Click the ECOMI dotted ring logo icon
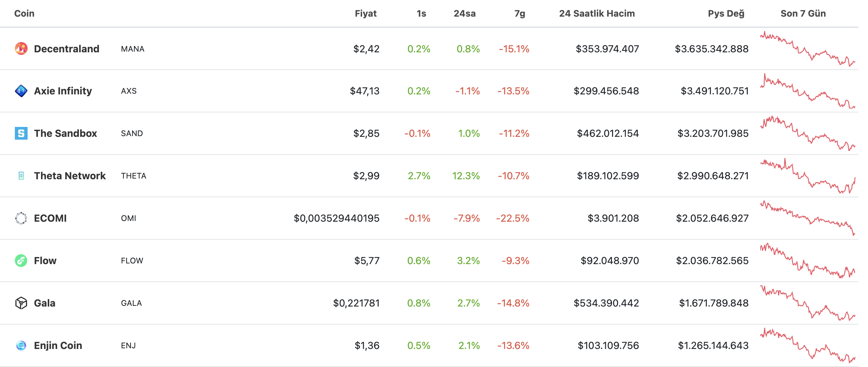This screenshot has height=367, width=868. [x=21, y=218]
